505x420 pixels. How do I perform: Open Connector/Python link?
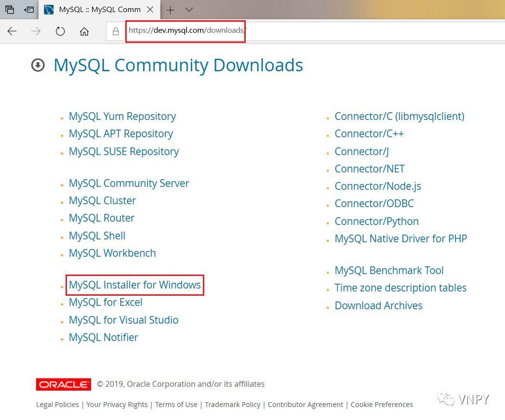coord(376,221)
